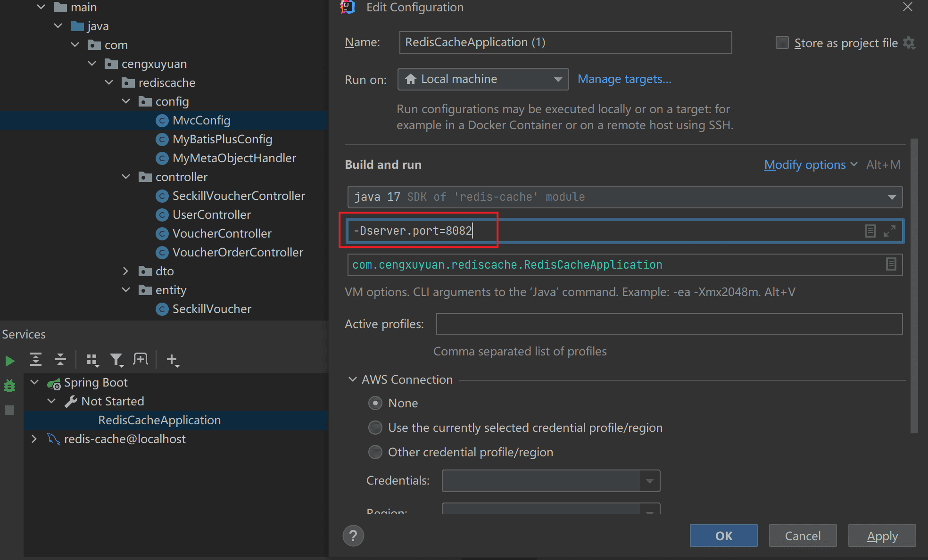
Task: Click the browse icon in main class field
Action: (x=891, y=264)
